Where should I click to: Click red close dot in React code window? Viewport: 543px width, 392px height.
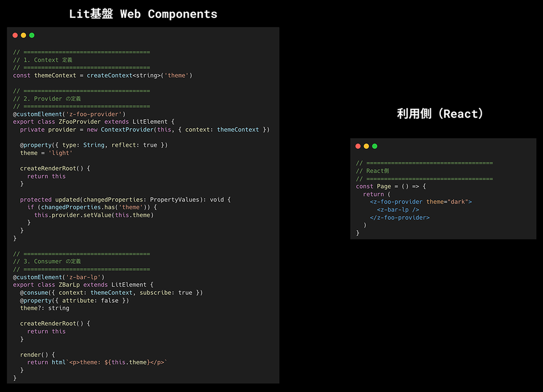pyautogui.click(x=358, y=146)
